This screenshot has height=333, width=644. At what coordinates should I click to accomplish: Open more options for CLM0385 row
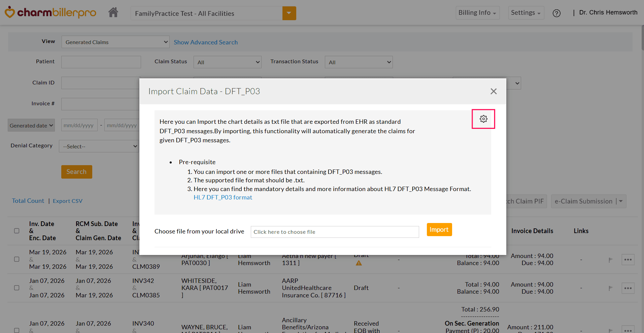pos(628,288)
